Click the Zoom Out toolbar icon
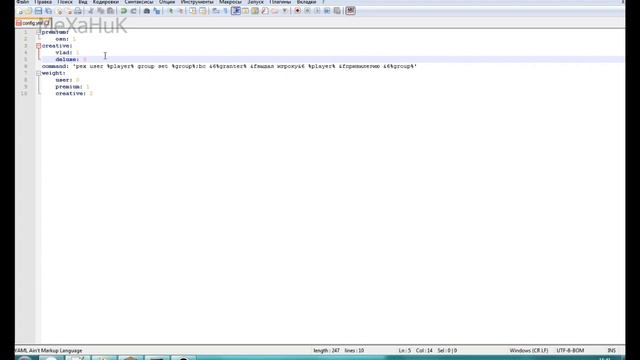Viewport: 640px width, 360px height. (x=181, y=11)
